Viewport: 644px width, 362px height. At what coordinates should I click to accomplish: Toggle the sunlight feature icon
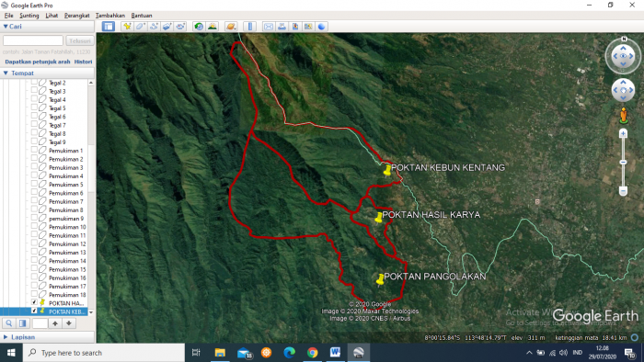[x=213, y=27]
